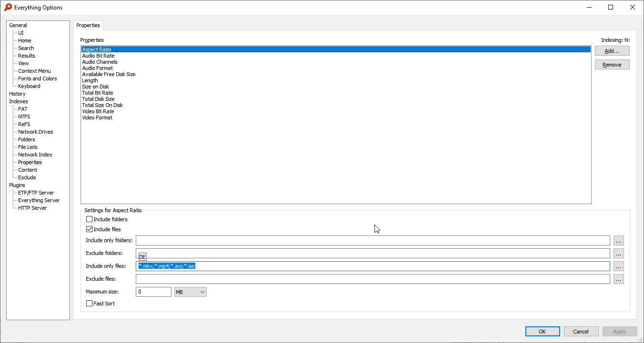
Task: Select Home in the options tree
Action: click(25, 40)
